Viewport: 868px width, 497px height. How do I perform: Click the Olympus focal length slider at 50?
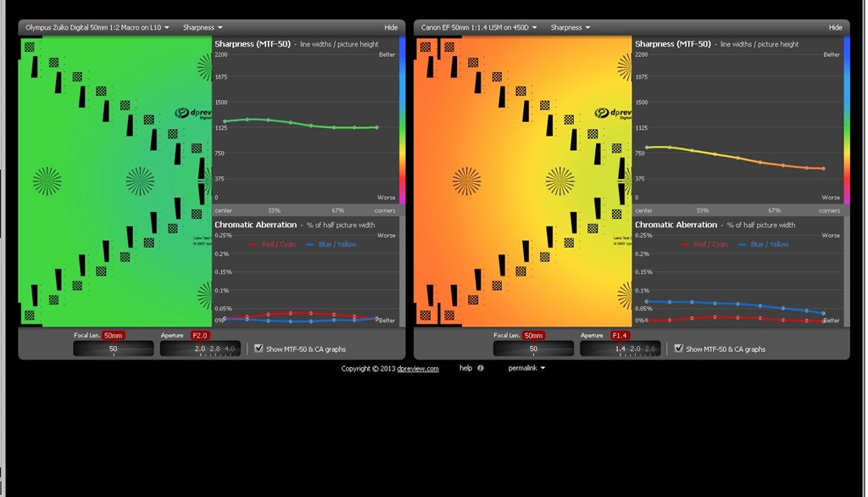tap(114, 349)
